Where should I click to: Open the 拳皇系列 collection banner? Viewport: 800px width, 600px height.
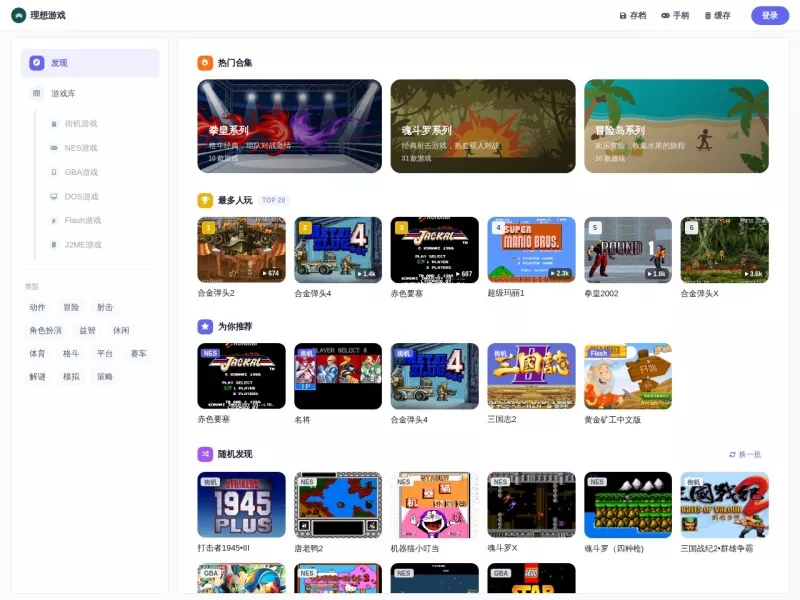pos(289,126)
